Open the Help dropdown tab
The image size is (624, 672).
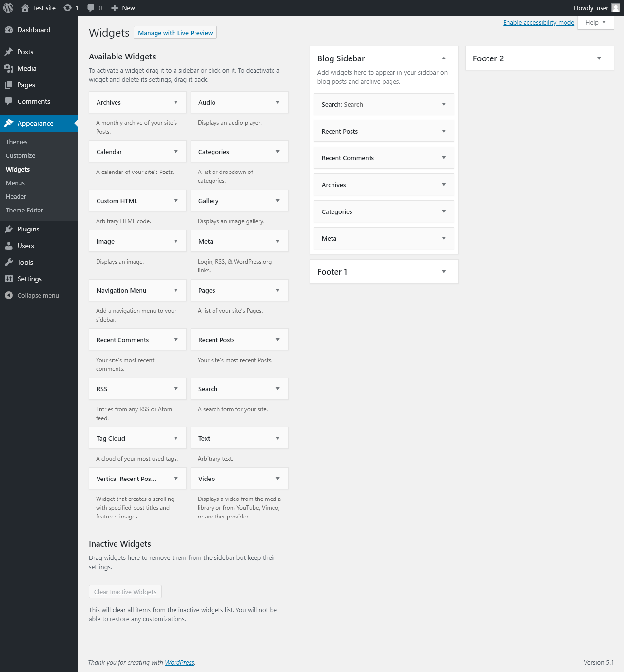pyautogui.click(x=595, y=22)
